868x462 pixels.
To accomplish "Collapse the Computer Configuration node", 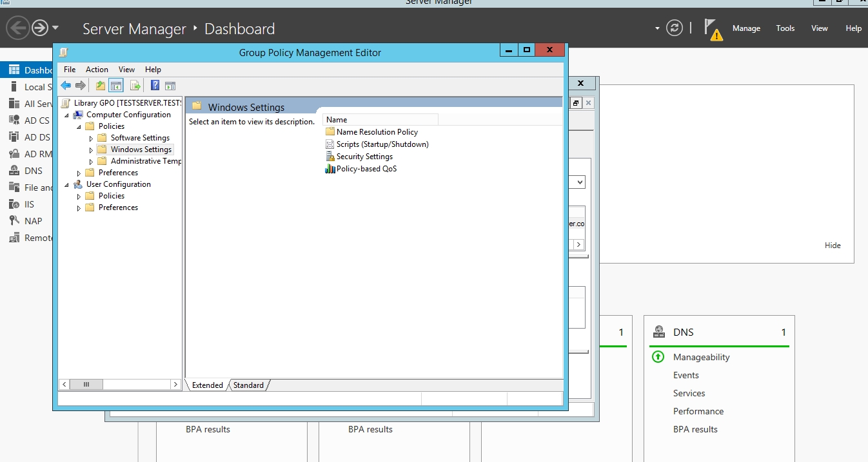I will 66,115.
